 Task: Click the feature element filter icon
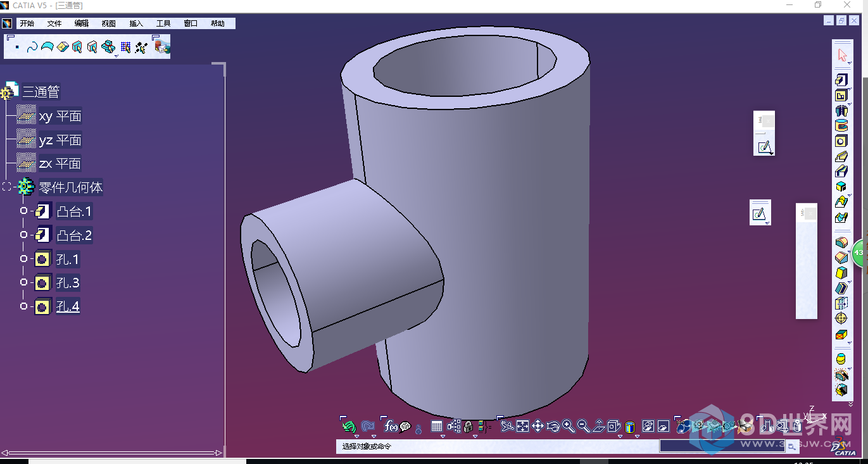pos(77,47)
